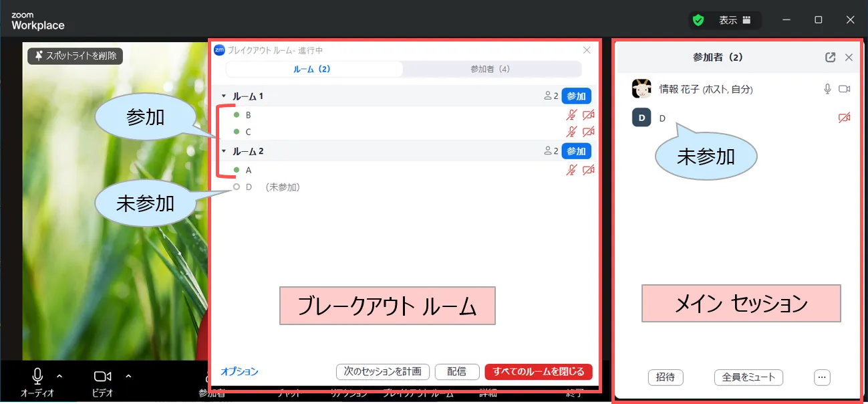This screenshot has width=868, height=404.
Task: Switch to the 参加者 (4) tab
Action: tap(490, 70)
